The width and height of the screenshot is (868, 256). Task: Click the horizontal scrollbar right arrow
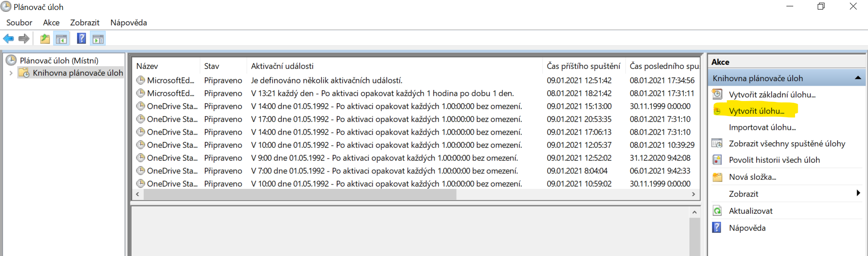tap(693, 194)
